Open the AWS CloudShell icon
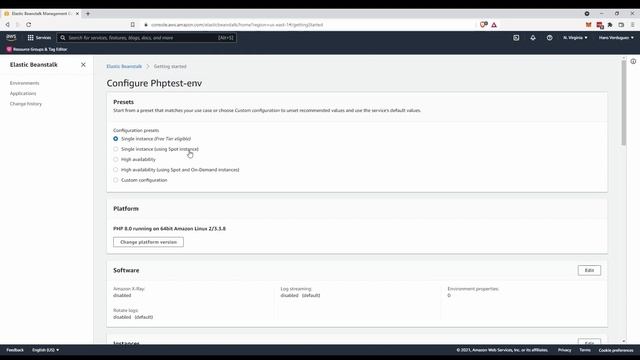The width and height of the screenshot is (640, 360). tap(516, 38)
